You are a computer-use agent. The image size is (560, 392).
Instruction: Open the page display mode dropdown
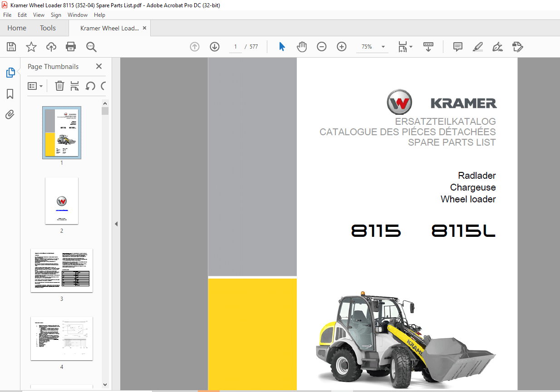tap(404, 47)
